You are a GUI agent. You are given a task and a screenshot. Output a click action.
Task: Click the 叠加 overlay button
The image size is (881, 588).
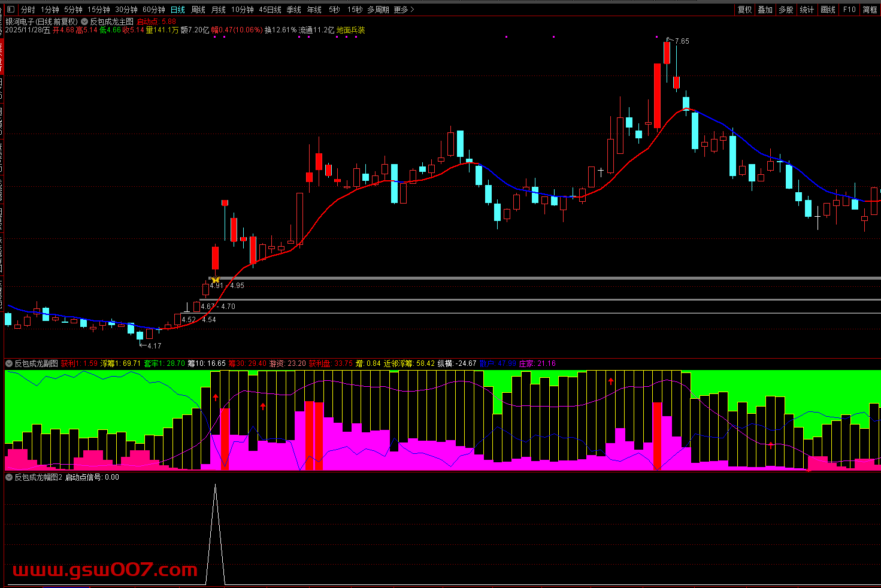(x=765, y=10)
